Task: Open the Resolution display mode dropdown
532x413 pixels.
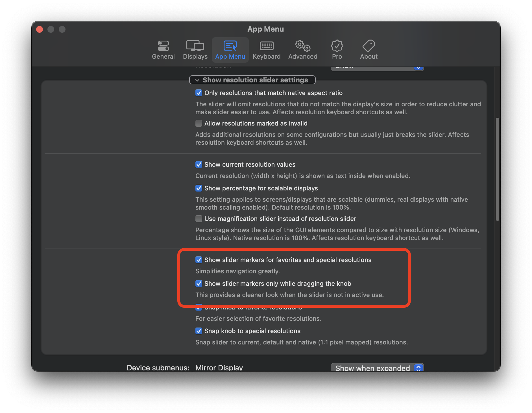Action: click(377, 67)
